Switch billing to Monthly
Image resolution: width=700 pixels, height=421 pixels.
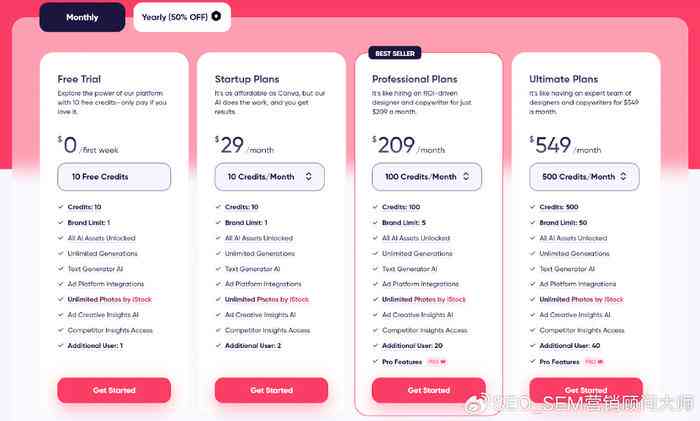(82, 17)
